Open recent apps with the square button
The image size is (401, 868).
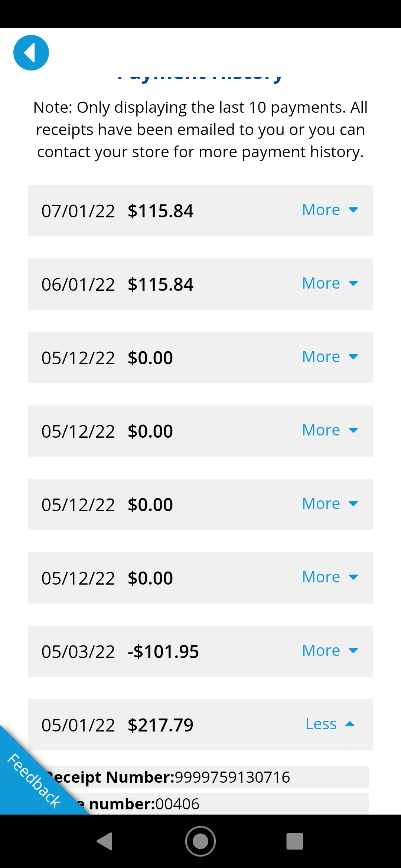pos(295,841)
